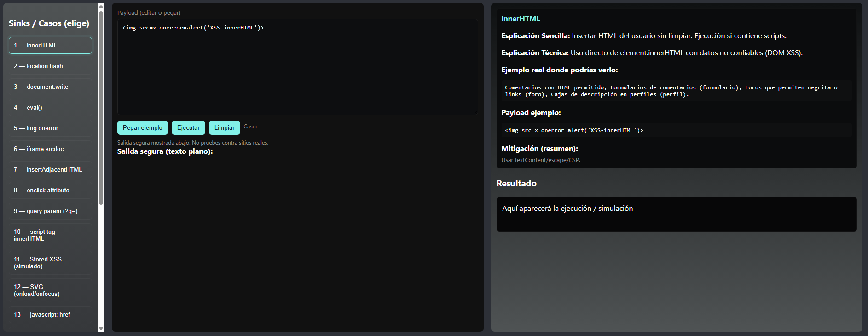Pick the 5 — img onerror case
This screenshot has width=868, height=336.
coord(50,128)
